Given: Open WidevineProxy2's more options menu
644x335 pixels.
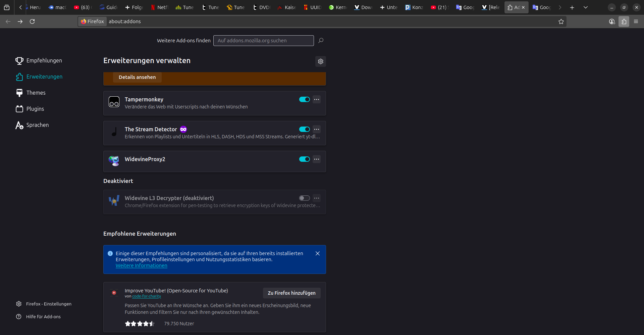Looking at the screenshot, I should 317,159.
